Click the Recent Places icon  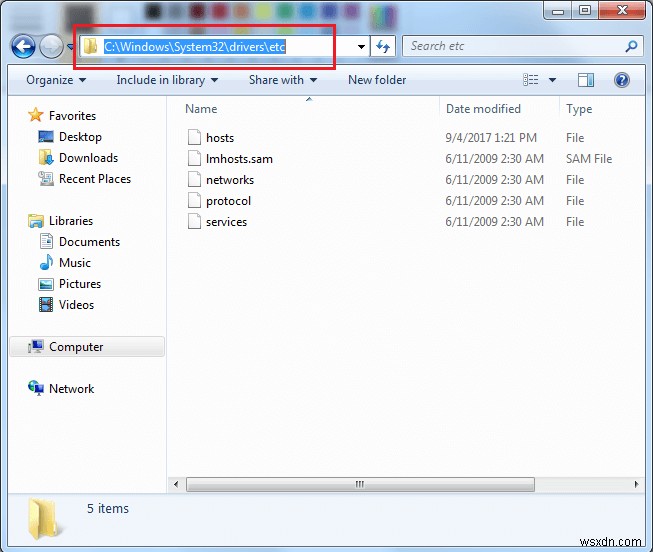46,179
